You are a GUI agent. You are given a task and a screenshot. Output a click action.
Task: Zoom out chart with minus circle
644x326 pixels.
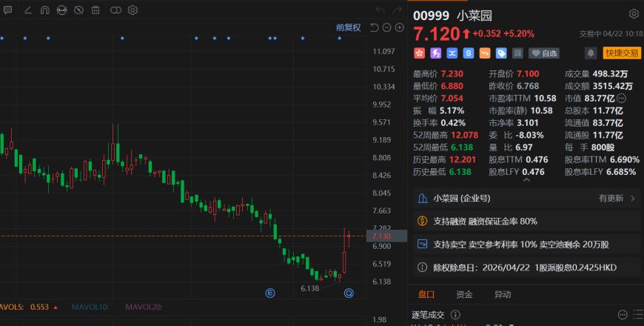click(387, 27)
